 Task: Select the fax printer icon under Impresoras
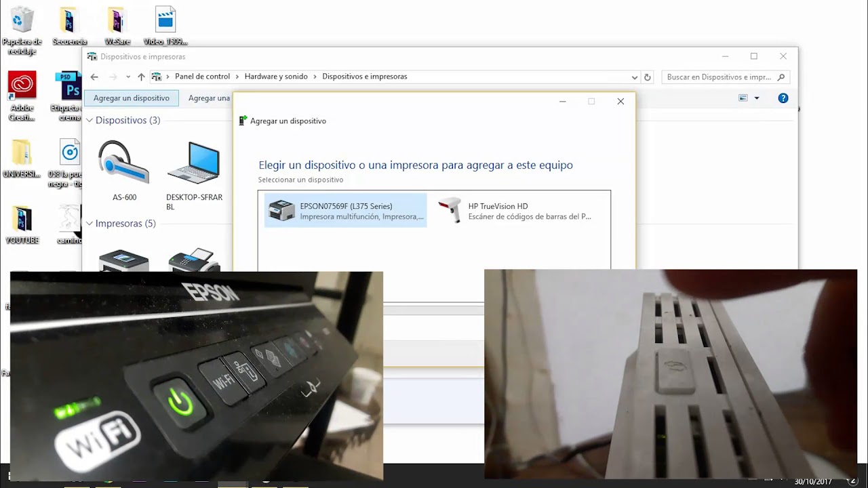pyautogui.click(x=194, y=260)
